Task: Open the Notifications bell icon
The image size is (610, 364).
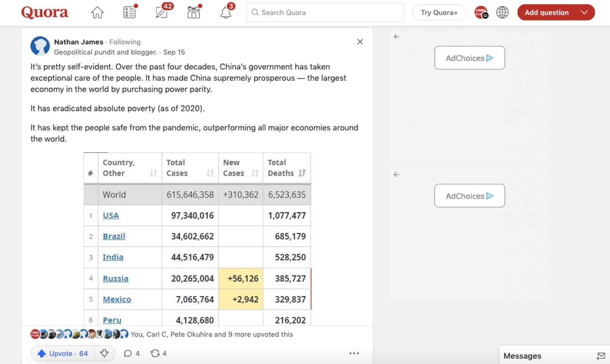Action: [x=226, y=13]
